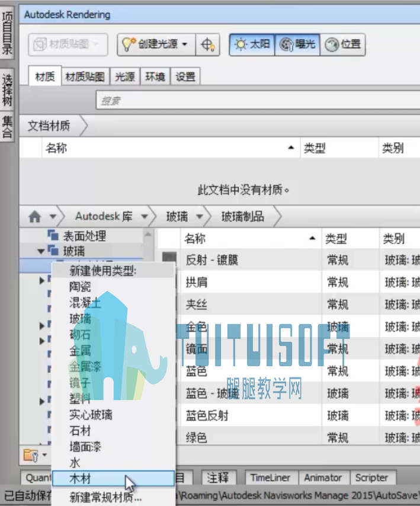The width and height of the screenshot is (420, 506).
Task: Open the 玻璃 breadcrumb dropdown arrow
Action: [x=200, y=216]
